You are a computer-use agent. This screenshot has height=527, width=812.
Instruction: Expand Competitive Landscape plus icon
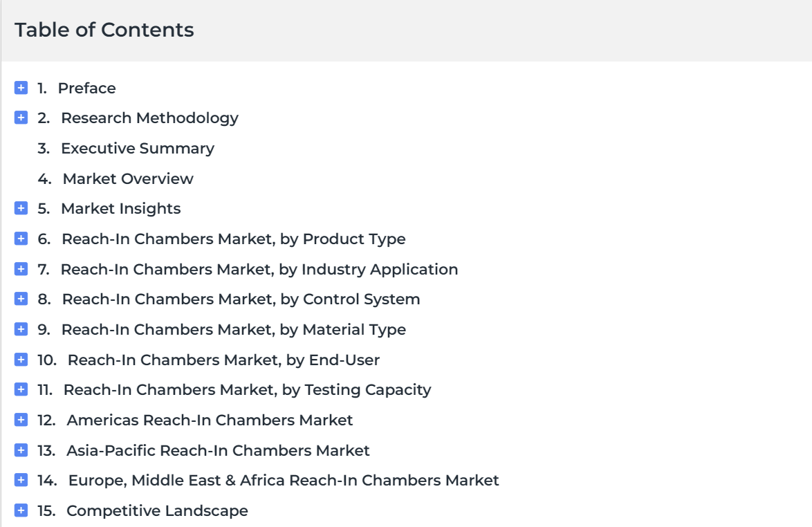(21, 510)
